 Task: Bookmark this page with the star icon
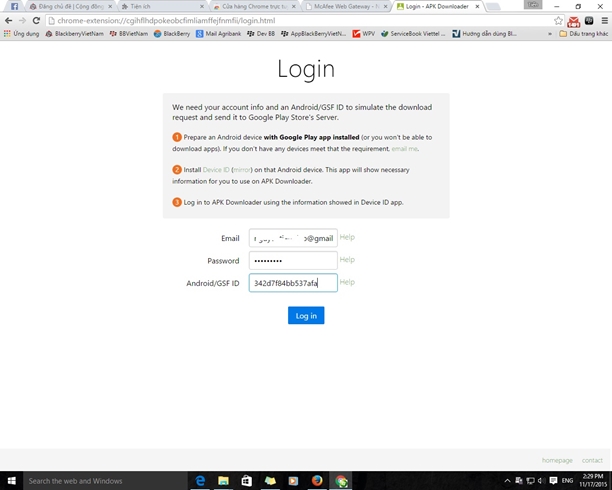(x=559, y=20)
